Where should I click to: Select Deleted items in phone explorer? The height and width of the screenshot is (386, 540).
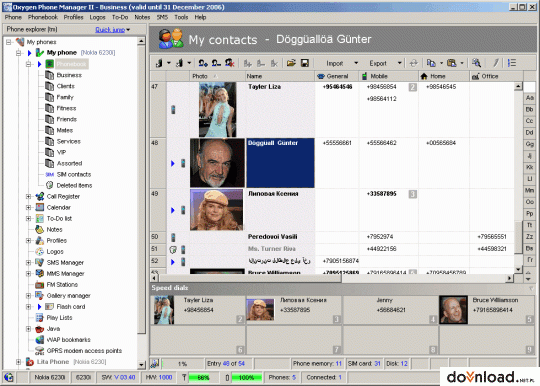74,185
